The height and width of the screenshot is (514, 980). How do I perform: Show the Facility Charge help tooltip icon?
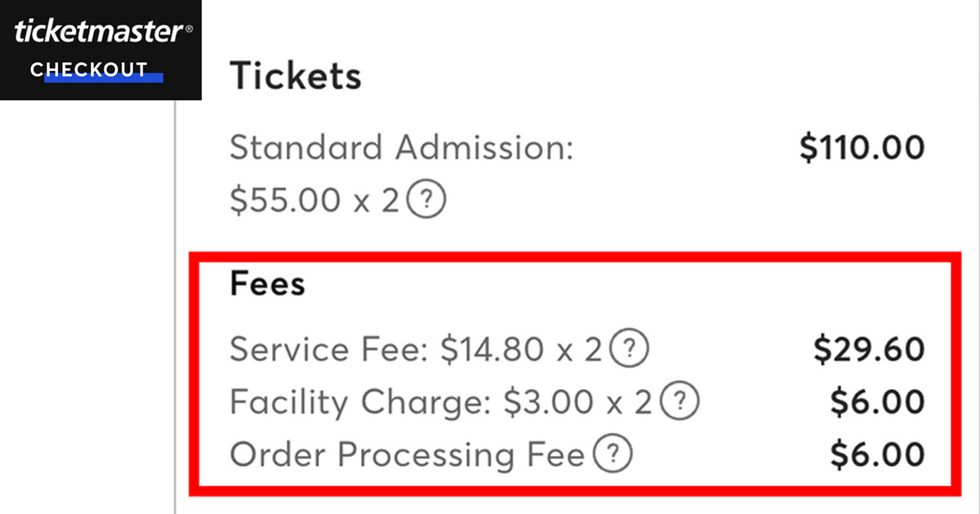point(679,401)
